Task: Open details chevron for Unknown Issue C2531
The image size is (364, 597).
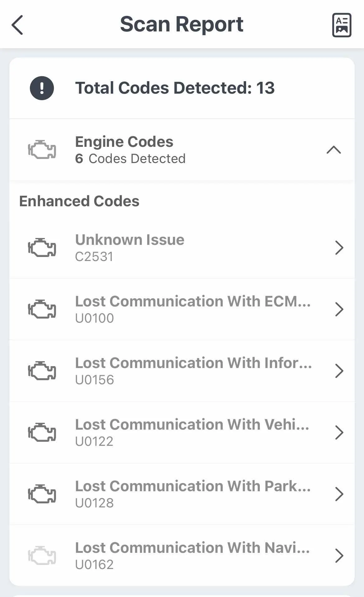Action: tap(339, 248)
